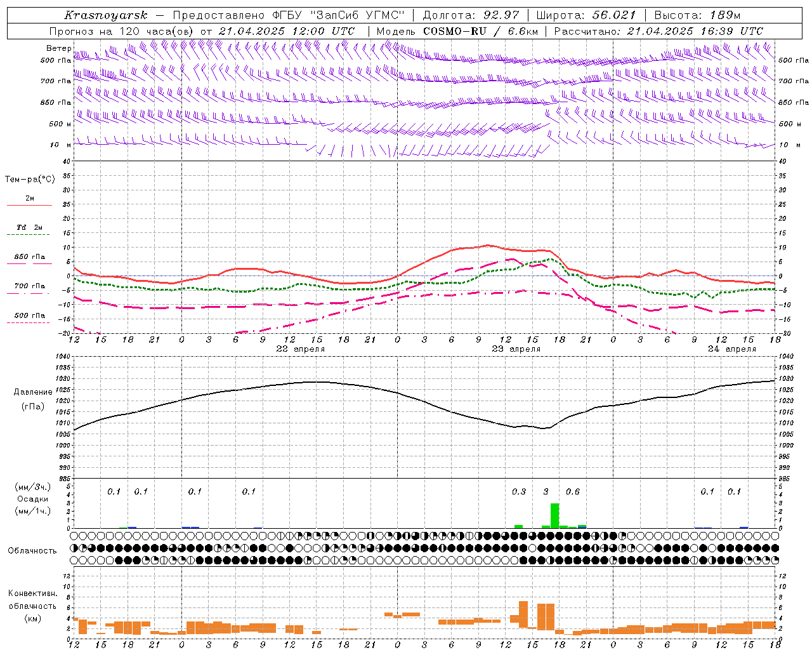Click the '(мм/3ч.)' precipitation unit label
This screenshot has height=650, width=812.
[x=33, y=487]
